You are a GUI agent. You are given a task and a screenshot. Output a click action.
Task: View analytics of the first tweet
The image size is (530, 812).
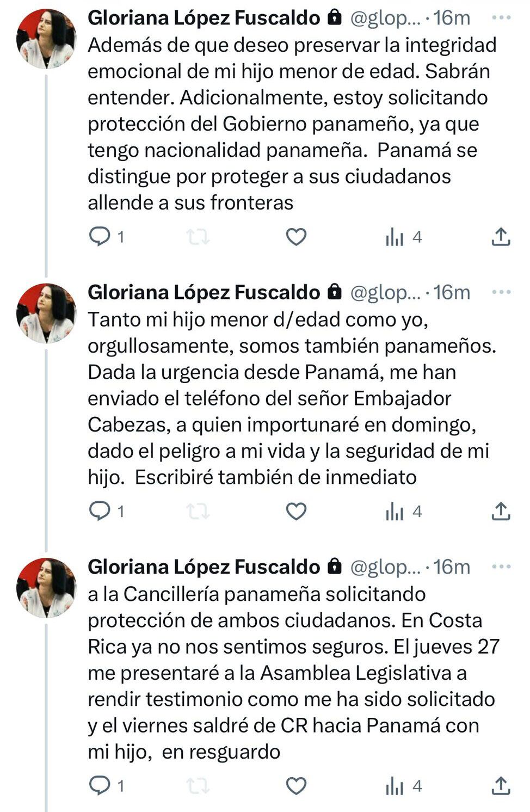[x=396, y=237]
